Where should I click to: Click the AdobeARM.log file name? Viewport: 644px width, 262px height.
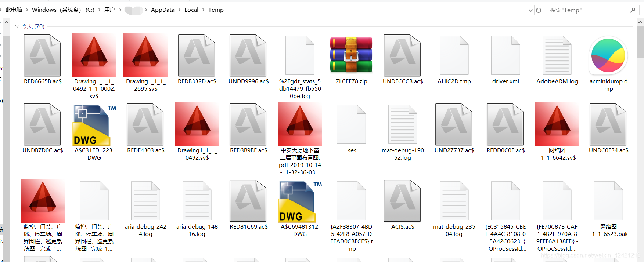click(x=557, y=81)
